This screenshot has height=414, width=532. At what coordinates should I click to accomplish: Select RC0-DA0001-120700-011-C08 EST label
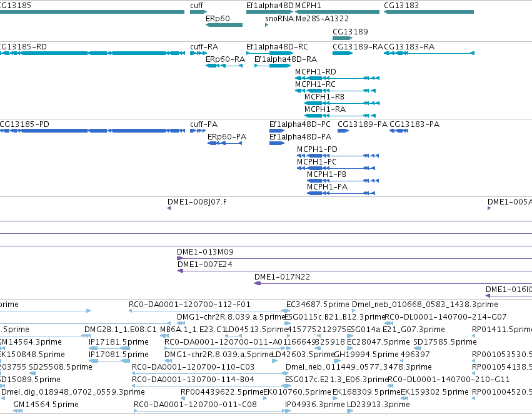pos(195,405)
